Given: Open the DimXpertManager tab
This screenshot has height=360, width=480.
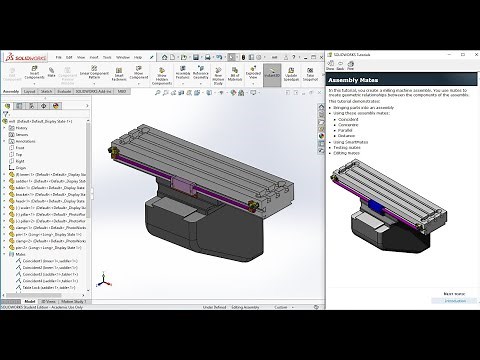Looking at the screenshot, I should click(x=44, y=106).
